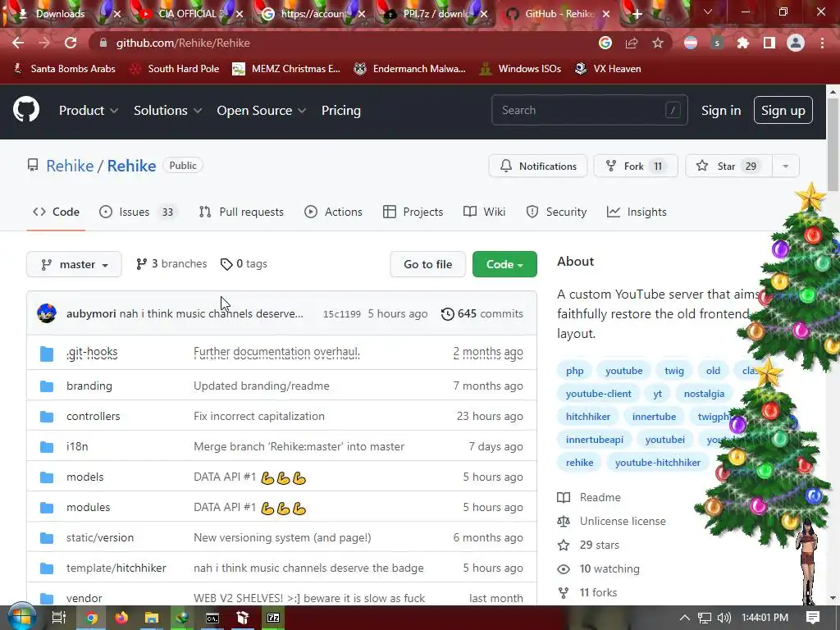Screen dimensions: 840x630
Task: Open the Insights tab
Action: click(637, 212)
